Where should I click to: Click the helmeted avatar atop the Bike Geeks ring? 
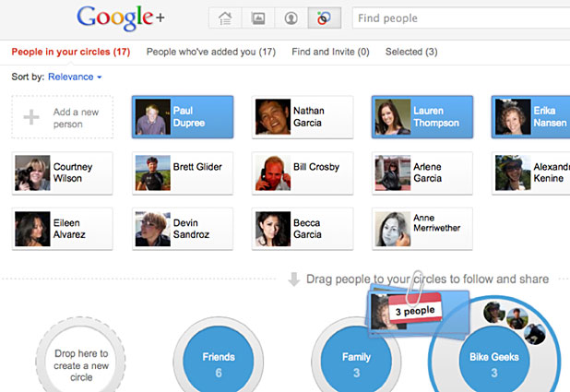pyautogui.click(x=494, y=312)
